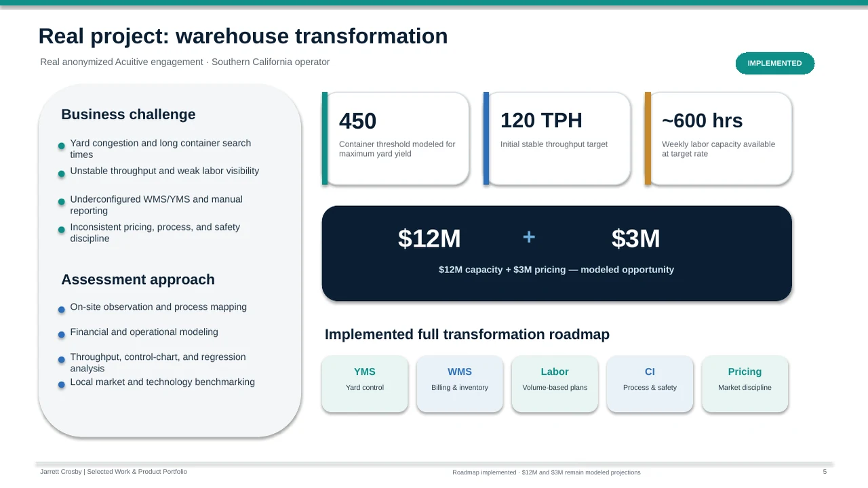Click text 'Financial and operational modeling'

click(144, 332)
